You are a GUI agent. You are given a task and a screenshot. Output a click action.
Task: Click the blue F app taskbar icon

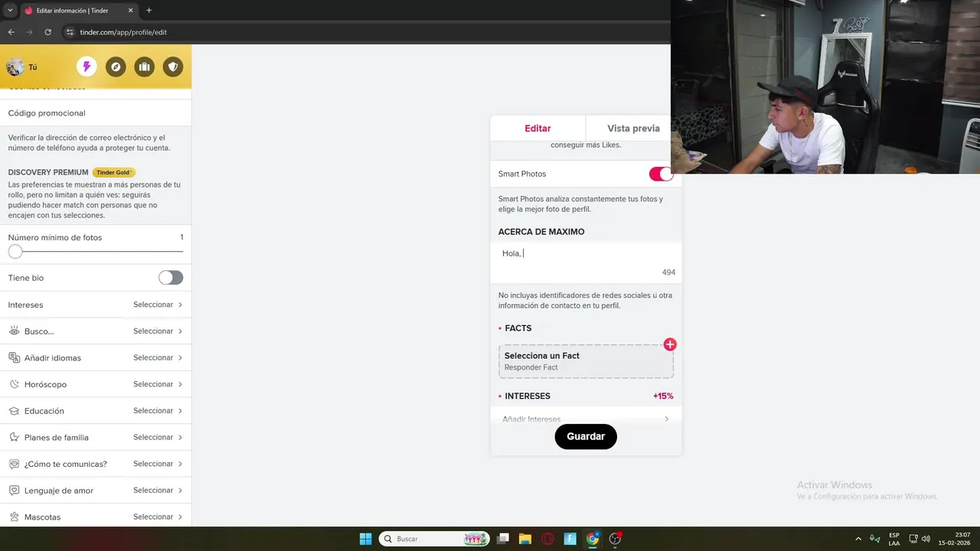570,539
